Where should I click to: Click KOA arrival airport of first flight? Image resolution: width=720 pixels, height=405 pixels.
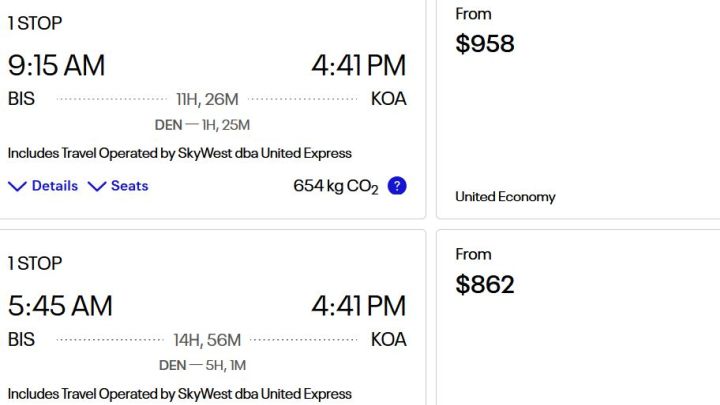(388, 99)
